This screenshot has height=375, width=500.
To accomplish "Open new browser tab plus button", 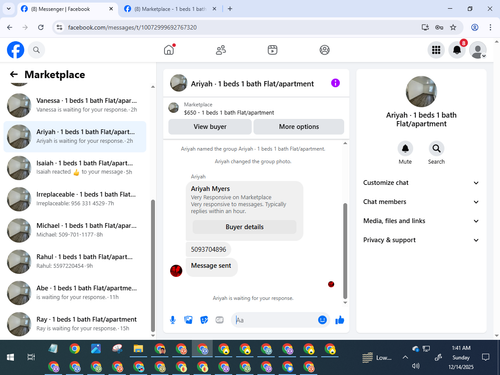I will (230, 9).
